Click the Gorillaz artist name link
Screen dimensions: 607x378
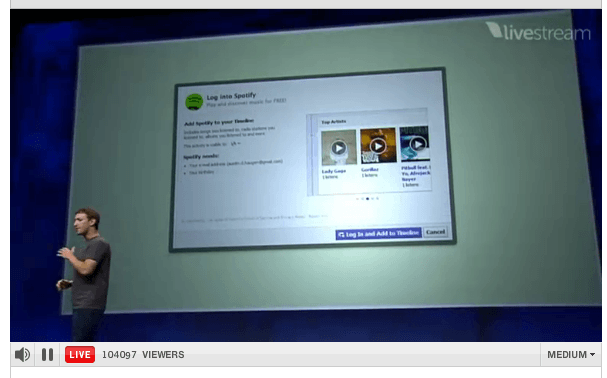pyautogui.click(x=370, y=169)
